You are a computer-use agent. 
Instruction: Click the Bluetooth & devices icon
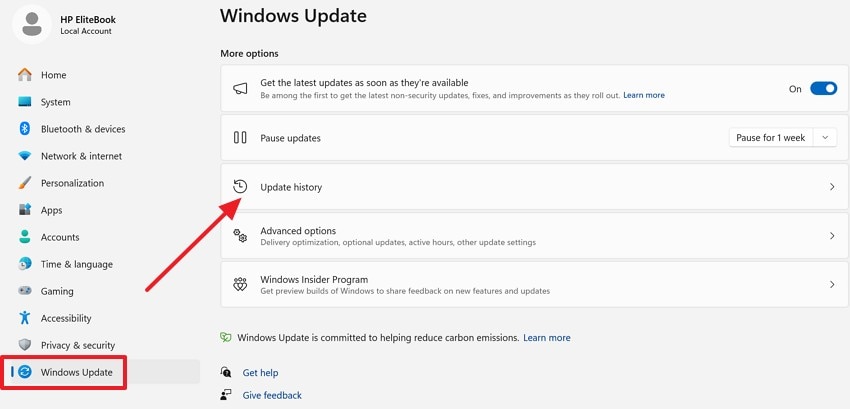24,129
